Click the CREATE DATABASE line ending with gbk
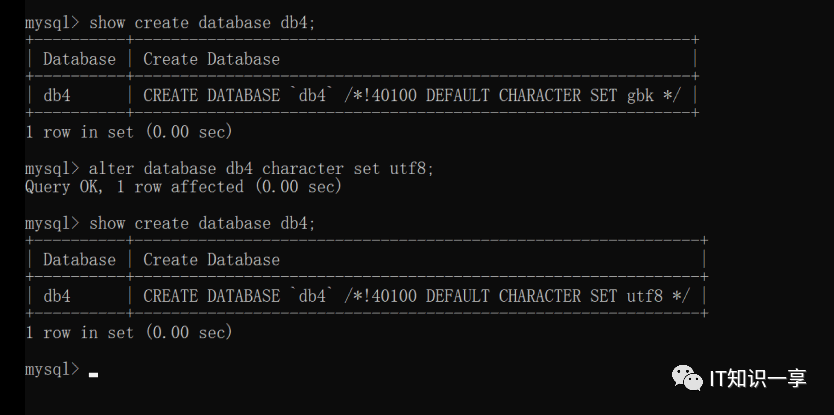This screenshot has height=415, width=834. point(412,96)
